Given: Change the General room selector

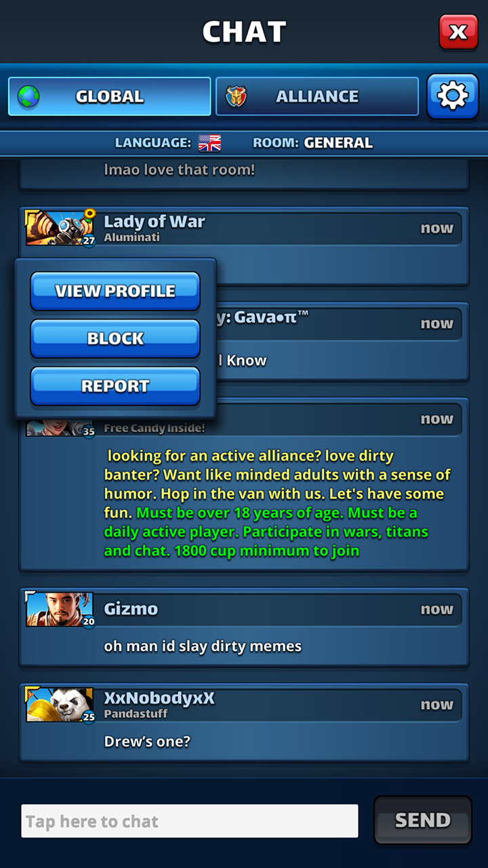Looking at the screenshot, I should pyautogui.click(x=312, y=143).
